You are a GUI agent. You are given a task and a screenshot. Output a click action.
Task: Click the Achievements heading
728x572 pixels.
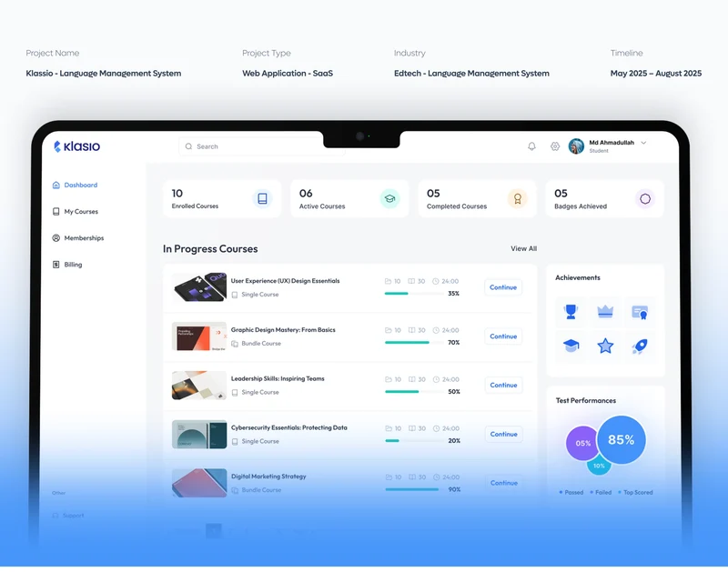pyautogui.click(x=578, y=278)
